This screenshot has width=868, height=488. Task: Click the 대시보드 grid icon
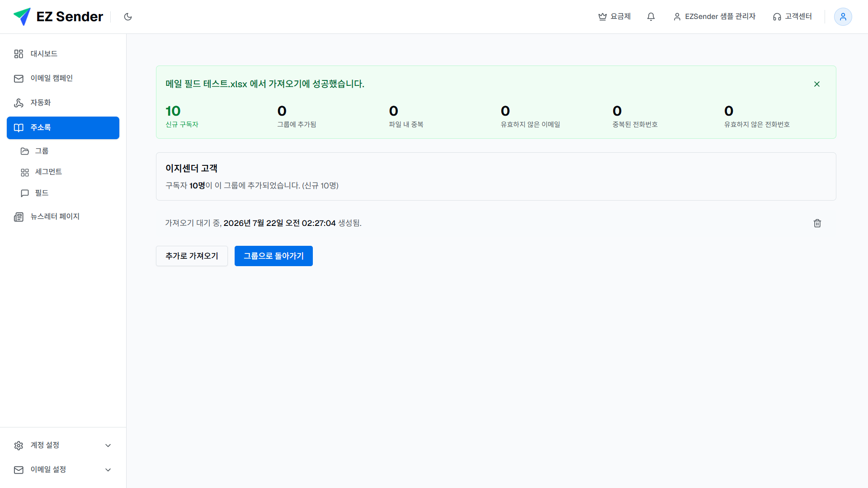[x=19, y=54]
